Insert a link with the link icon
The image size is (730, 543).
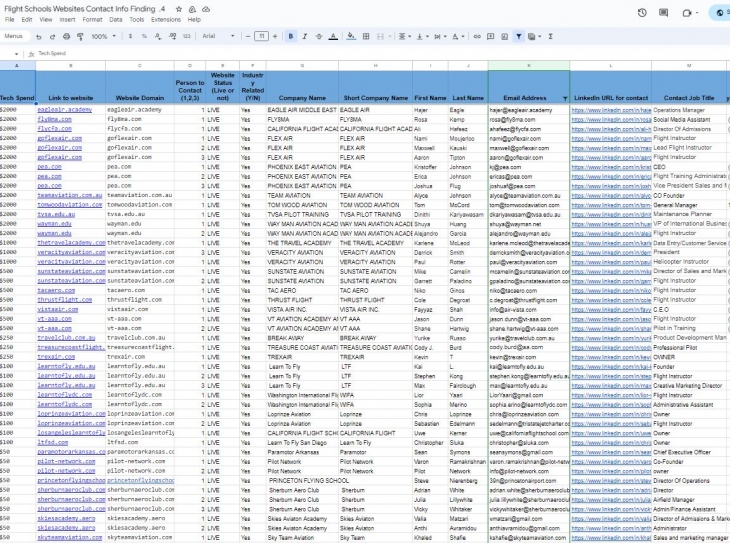pos(477,36)
